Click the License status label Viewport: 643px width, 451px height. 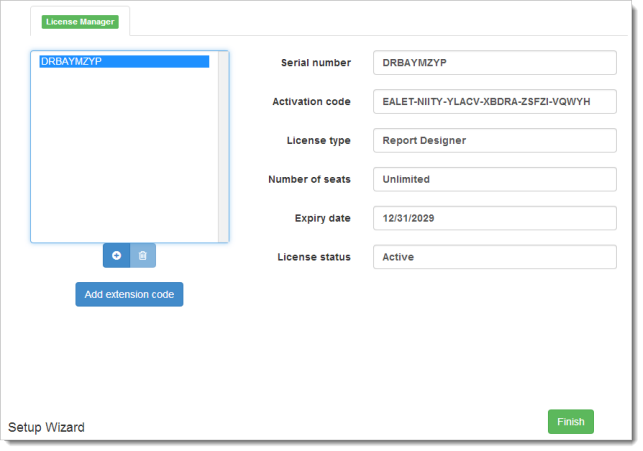[314, 257]
